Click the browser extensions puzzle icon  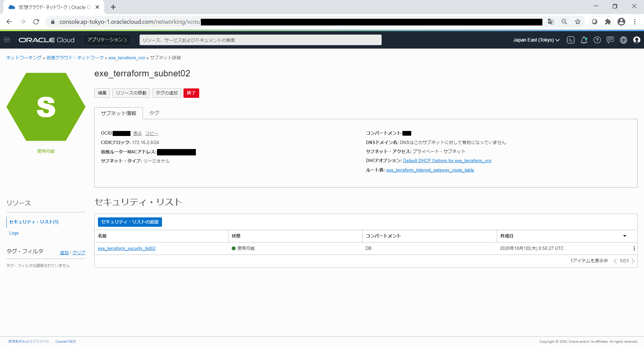tap(608, 22)
